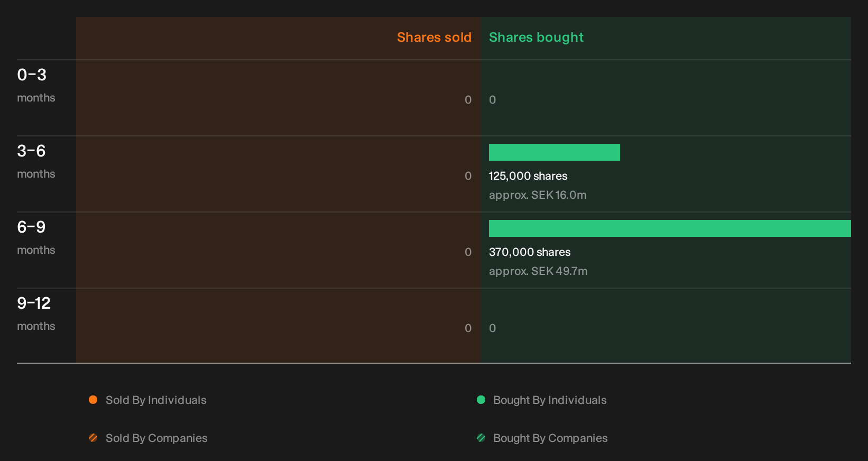This screenshot has height=461, width=868.
Task: Click the 370,000 shares value
Action: point(530,252)
